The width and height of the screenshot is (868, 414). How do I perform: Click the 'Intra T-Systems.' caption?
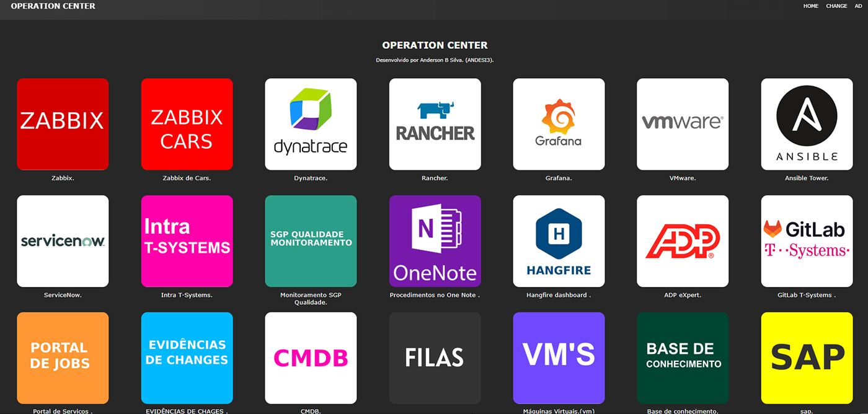[x=187, y=295]
